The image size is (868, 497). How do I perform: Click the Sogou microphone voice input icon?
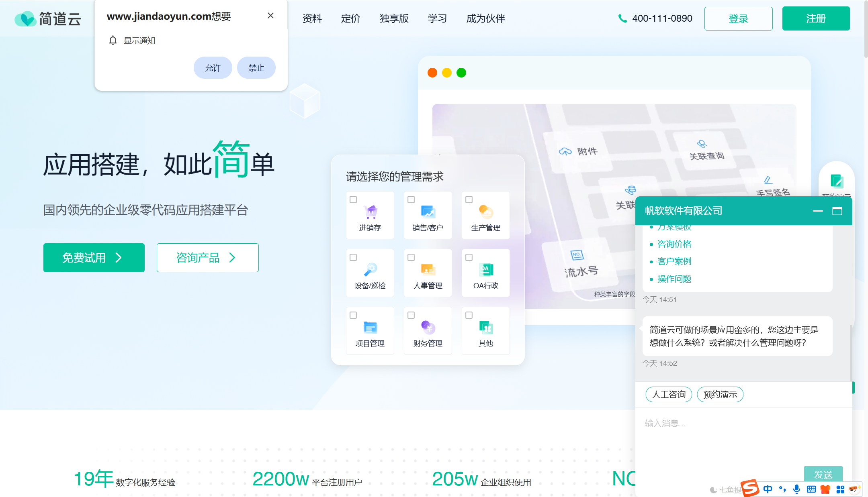click(796, 489)
